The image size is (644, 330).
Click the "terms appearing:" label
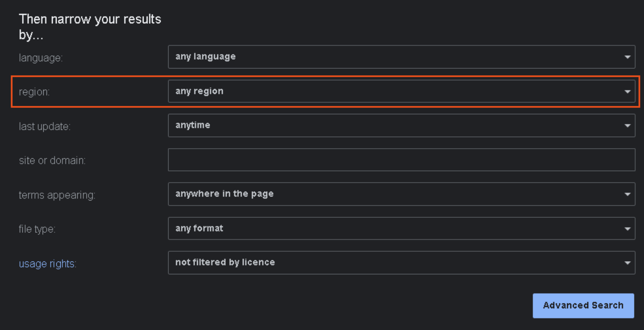[x=57, y=195]
